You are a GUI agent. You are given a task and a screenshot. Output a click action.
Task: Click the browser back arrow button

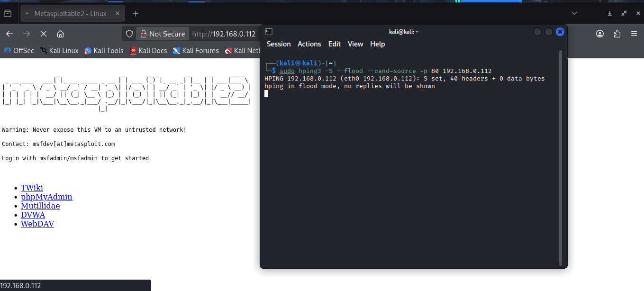point(9,34)
